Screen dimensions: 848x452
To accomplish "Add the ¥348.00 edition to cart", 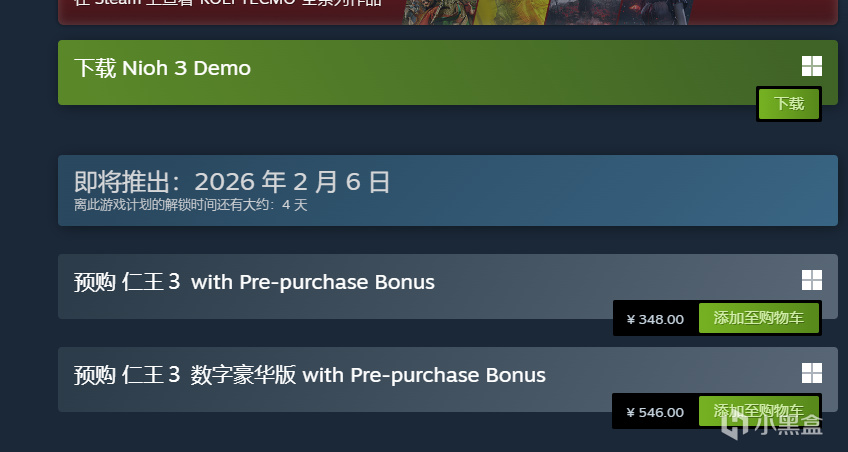I will pos(758,319).
